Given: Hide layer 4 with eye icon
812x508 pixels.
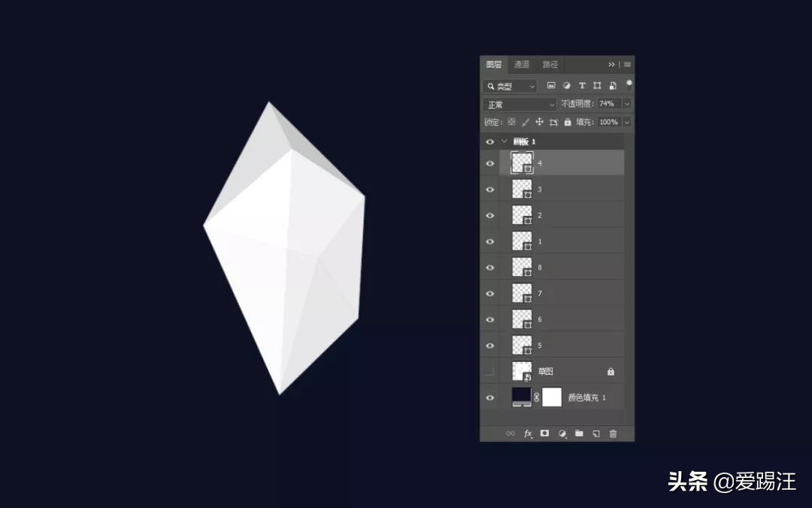Looking at the screenshot, I should pos(490,163).
